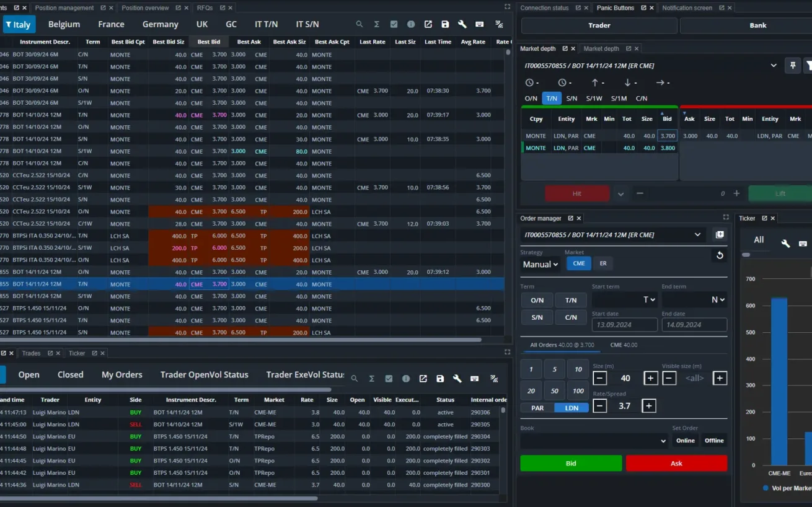Pin the Market depth panel
The image size is (812, 507).
(793, 65)
